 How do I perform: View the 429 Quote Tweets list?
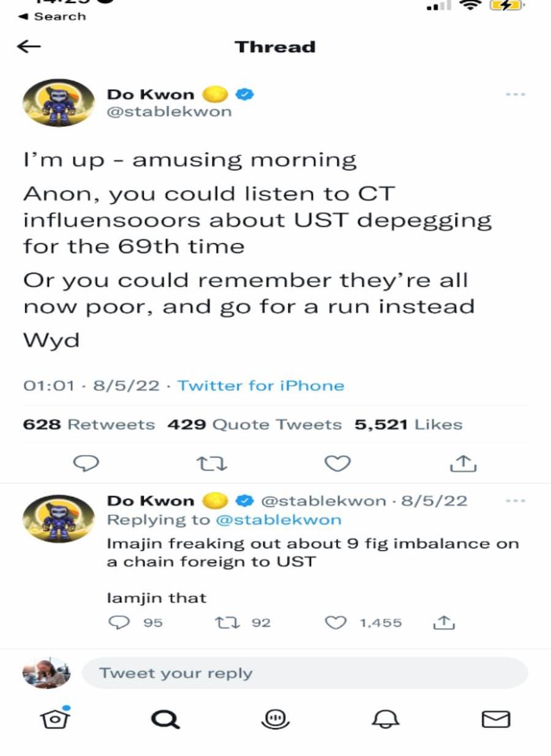(x=254, y=425)
